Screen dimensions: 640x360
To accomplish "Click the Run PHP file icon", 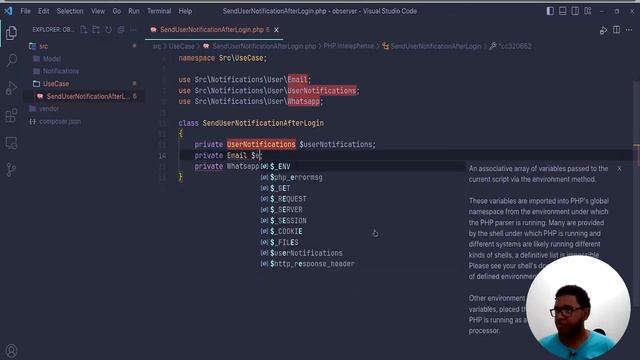I will click(603, 30).
